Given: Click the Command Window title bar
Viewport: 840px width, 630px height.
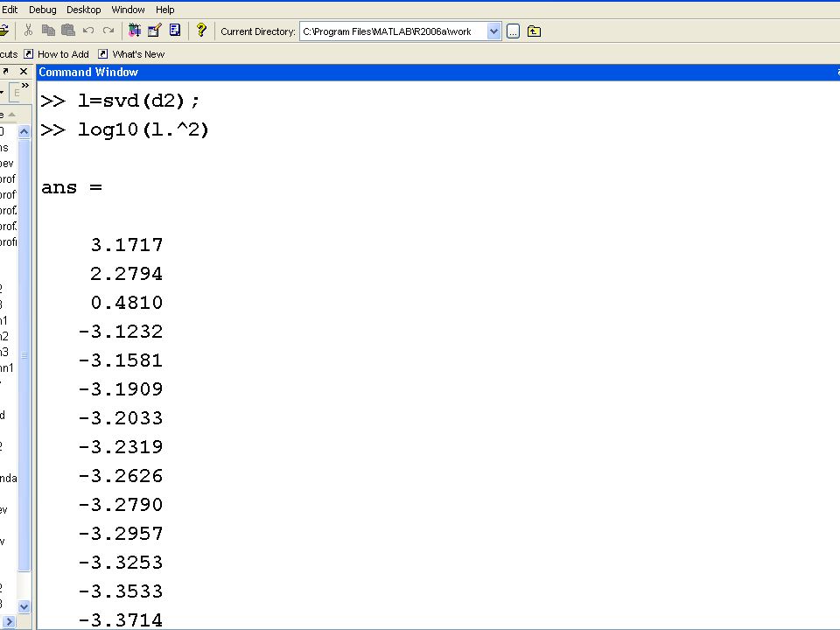Looking at the screenshot, I should (x=438, y=72).
